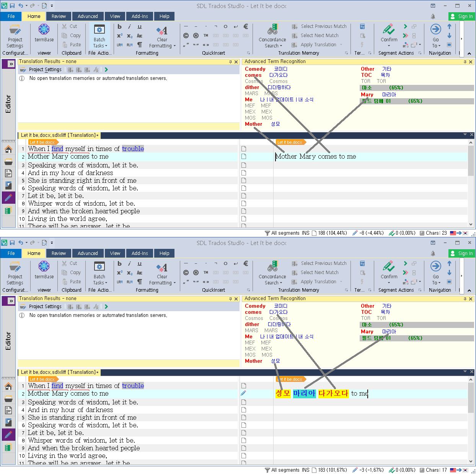Click Select Previous Match in upper window
Screen dimensions: 476x474
319,26
